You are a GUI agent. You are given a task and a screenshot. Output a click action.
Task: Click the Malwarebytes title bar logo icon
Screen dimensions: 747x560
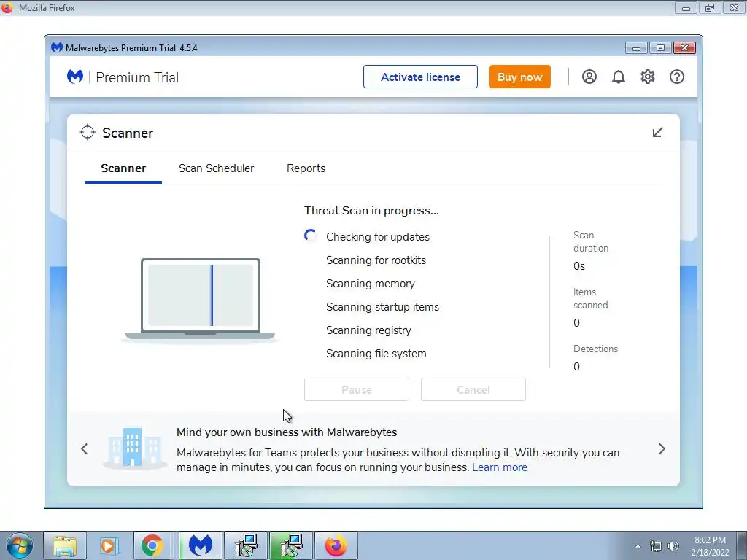pyautogui.click(x=57, y=47)
